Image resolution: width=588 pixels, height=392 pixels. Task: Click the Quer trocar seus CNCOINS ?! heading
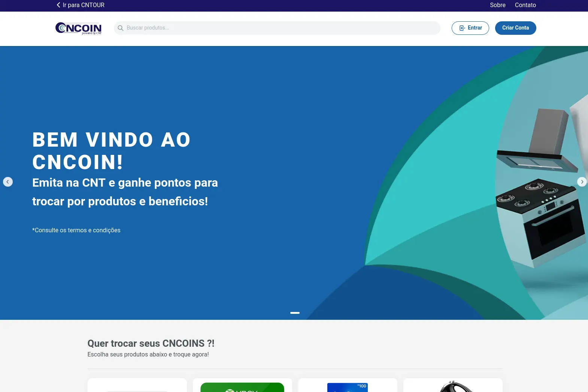[x=151, y=343]
